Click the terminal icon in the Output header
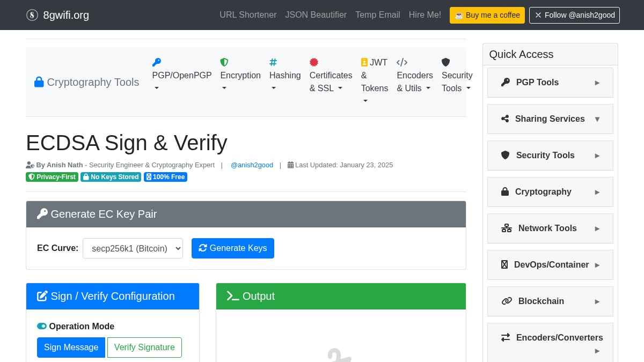The image size is (644, 362). pyautogui.click(x=233, y=296)
